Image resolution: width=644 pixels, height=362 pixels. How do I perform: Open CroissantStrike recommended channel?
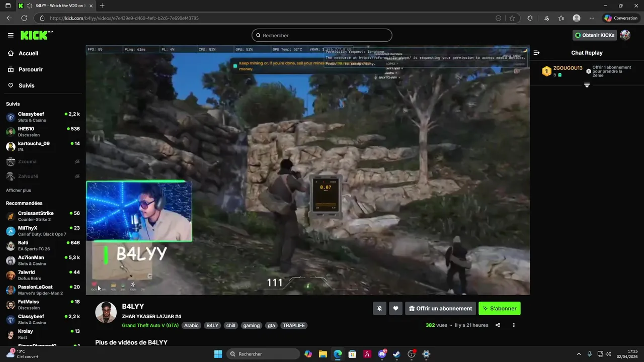[43, 216]
